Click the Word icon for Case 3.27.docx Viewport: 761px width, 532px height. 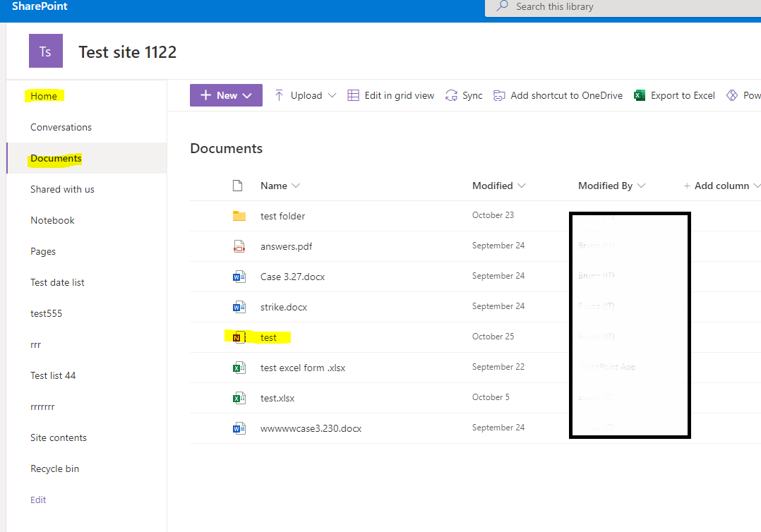tap(239, 277)
